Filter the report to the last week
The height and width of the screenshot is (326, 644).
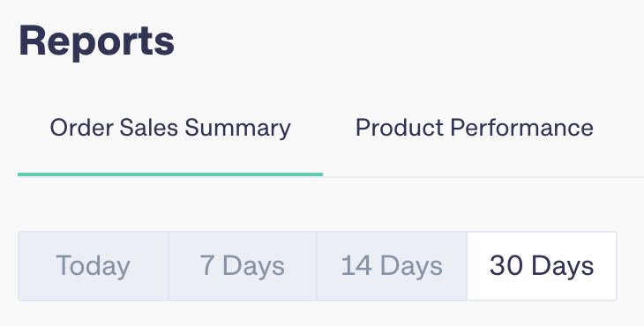(x=243, y=266)
